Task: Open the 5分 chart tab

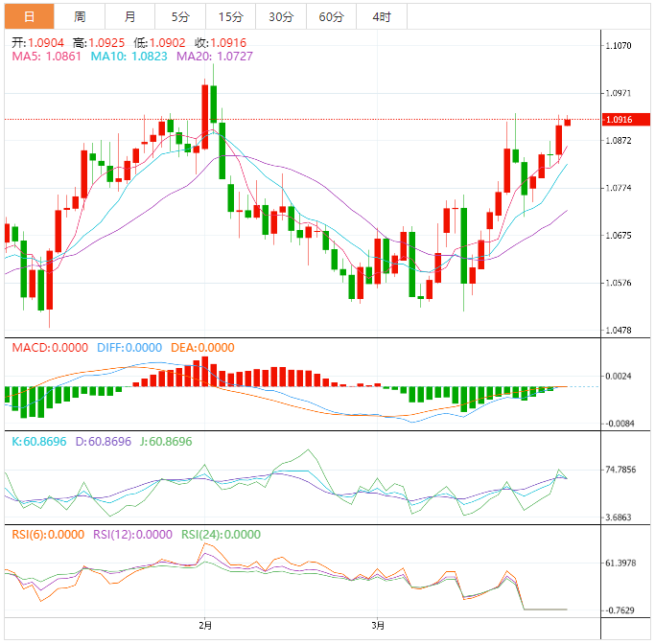Action: click(x=180, y=16)
